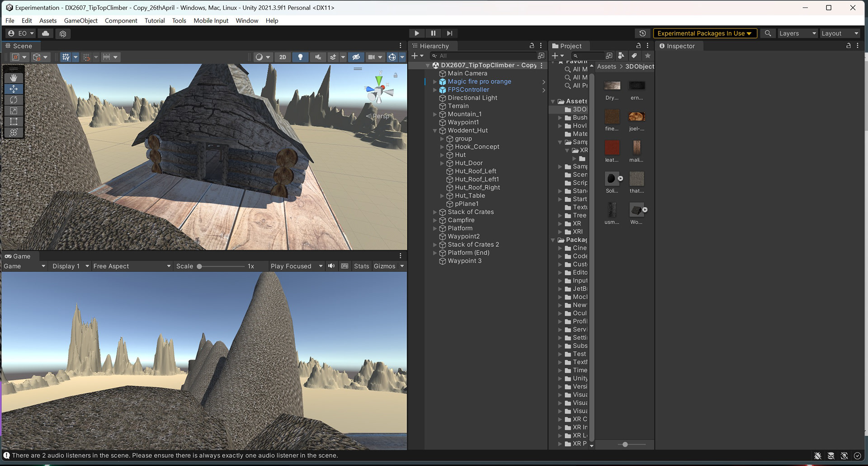Open the EO account dropdown
868x466 pixels.
[21, 33]
